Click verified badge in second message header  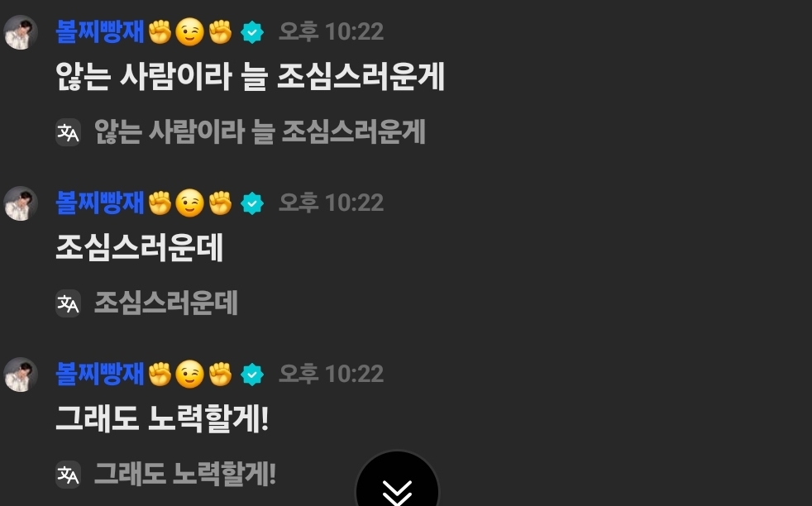click(252, 203)
